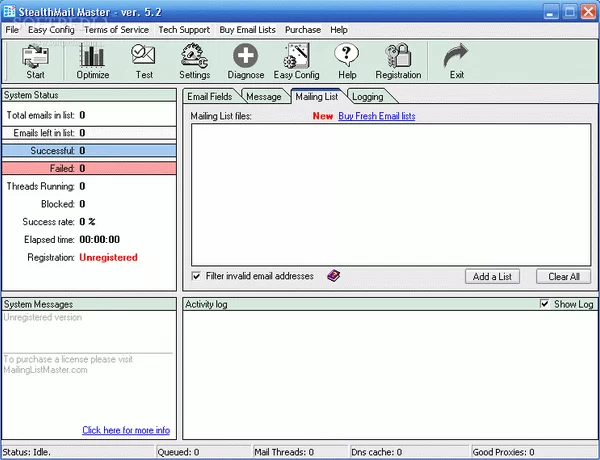
Task: Toggle Filter invalid email addresses checkbox
Action: (x=196, y=276)
